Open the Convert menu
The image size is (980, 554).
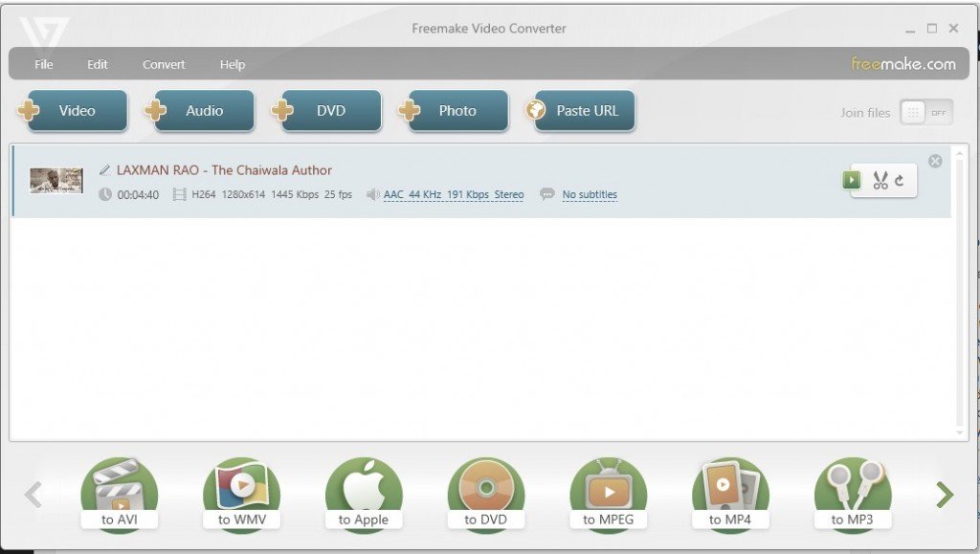pyautogui.click(x=164, y=64)
